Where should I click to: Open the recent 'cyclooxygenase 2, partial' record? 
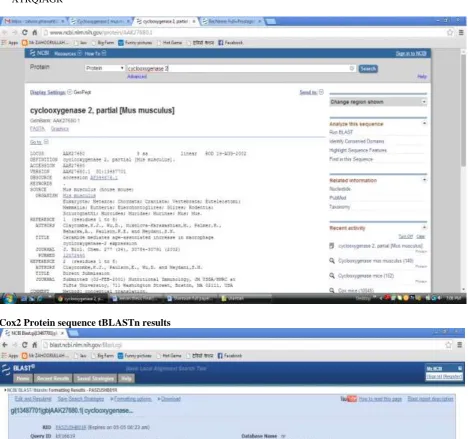[380, 246]
